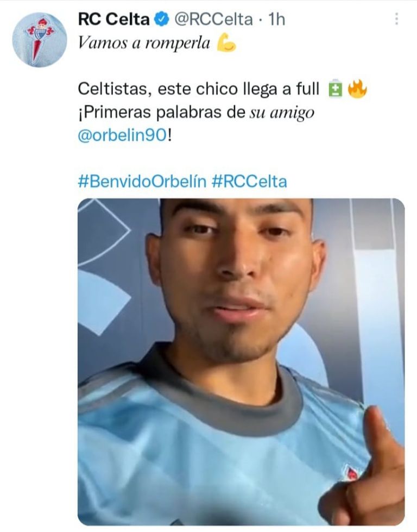
Task: Click the fire emoji
Action: [x=357, y=89]
